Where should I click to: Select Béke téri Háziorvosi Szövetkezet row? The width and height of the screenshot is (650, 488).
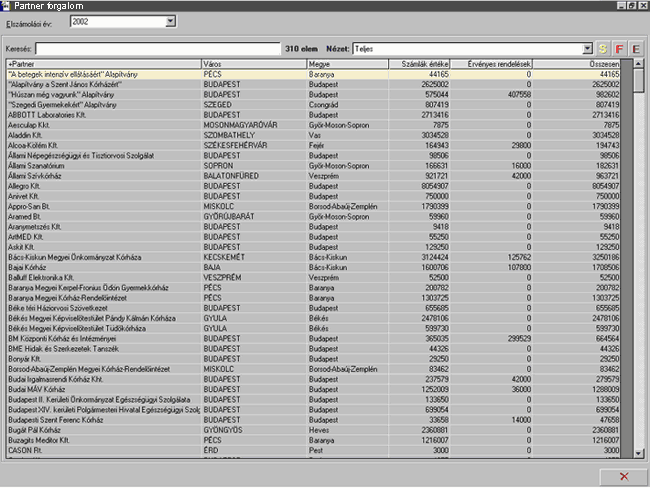pos(313,308)
